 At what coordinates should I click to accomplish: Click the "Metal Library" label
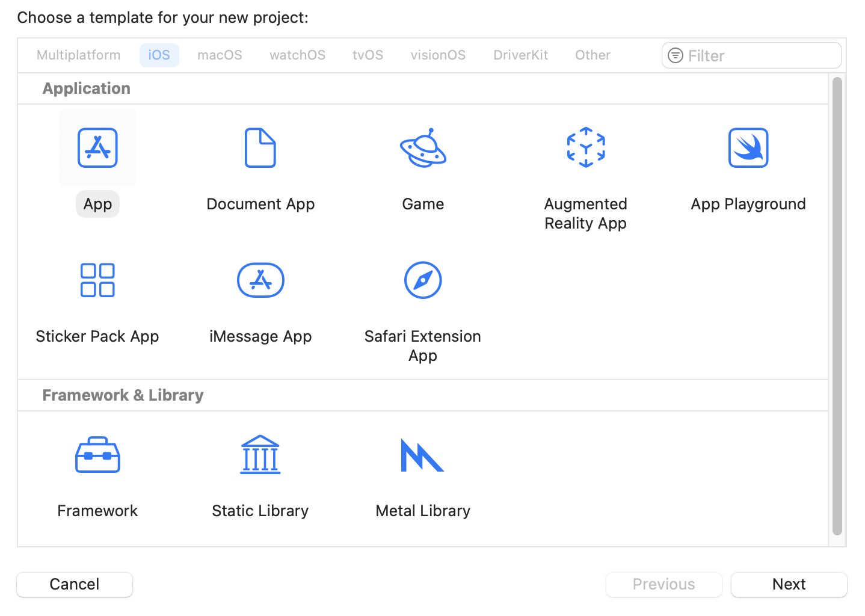(423, 511)
